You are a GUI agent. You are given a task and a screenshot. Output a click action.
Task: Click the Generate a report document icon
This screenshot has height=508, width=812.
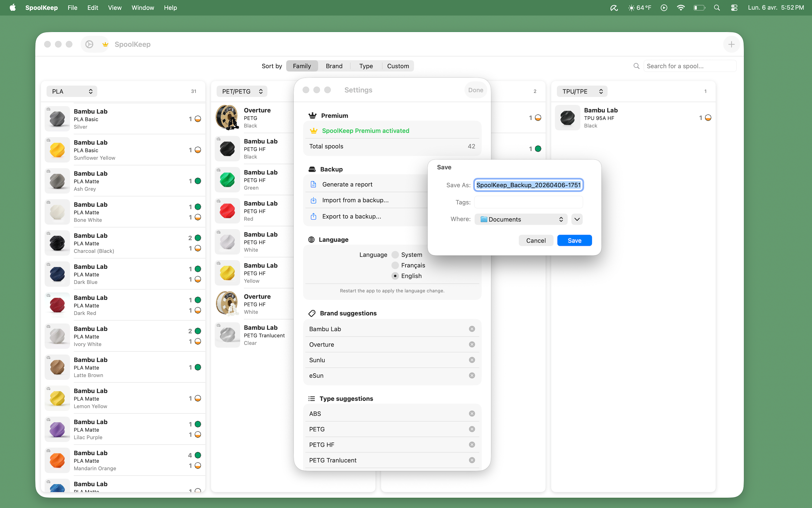314,184
